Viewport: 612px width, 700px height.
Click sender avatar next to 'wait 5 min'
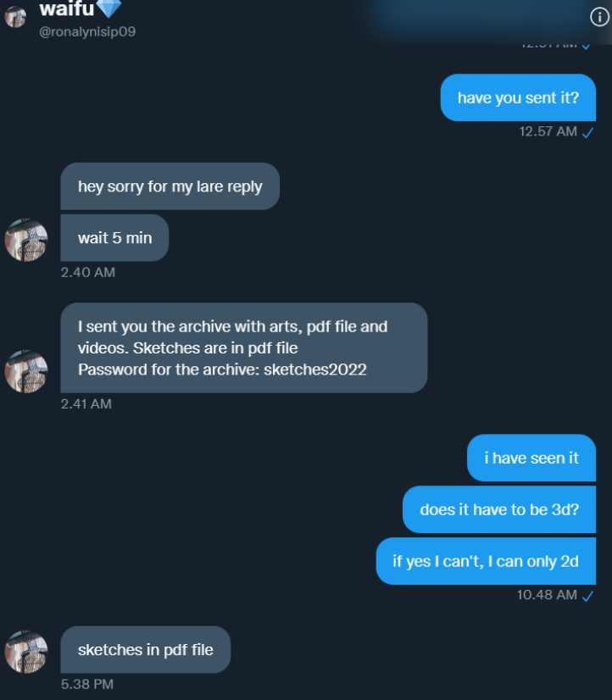pyautogui.click(x=26, y=240)
